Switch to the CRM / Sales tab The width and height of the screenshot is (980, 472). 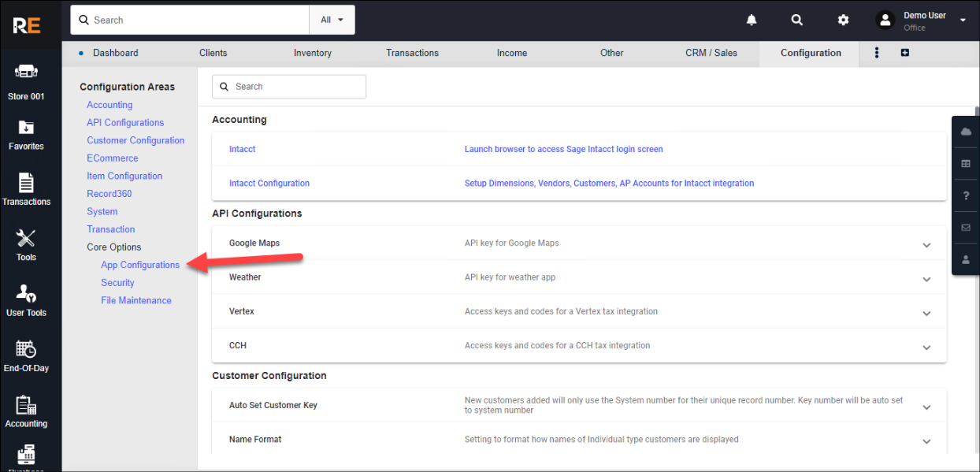[711, 53]
